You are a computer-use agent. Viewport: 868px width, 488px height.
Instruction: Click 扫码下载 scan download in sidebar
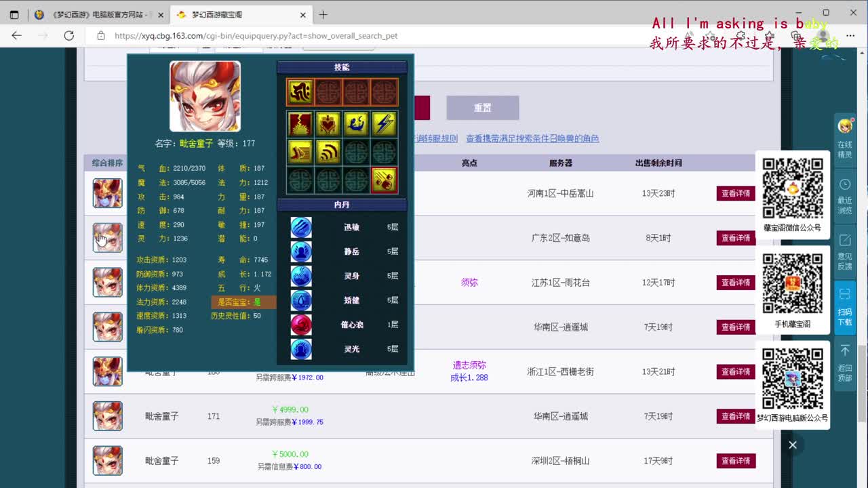(845, 307)
